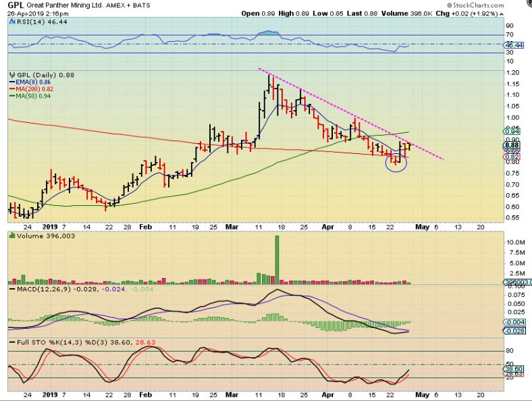Click the 0.075 MACD axis label
Screen dimensions: 532x401
[x=516, y=295]
